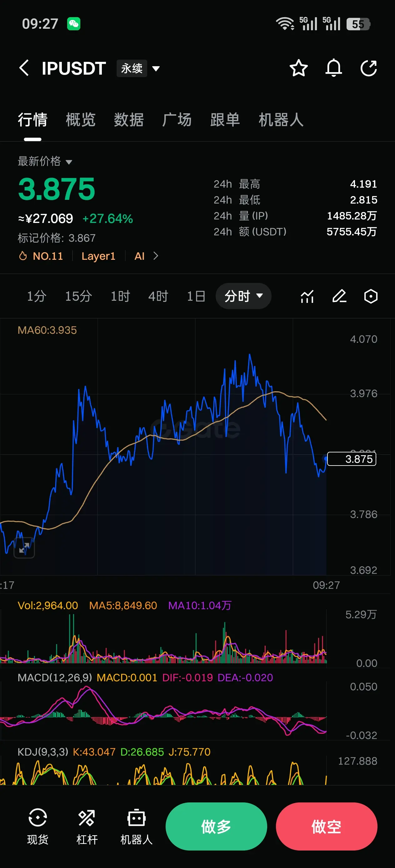This screenshot has height=868, width=395.
Task: Tap the KDJ(9,3,3) indicator label
Action: [x=43, y=752]
